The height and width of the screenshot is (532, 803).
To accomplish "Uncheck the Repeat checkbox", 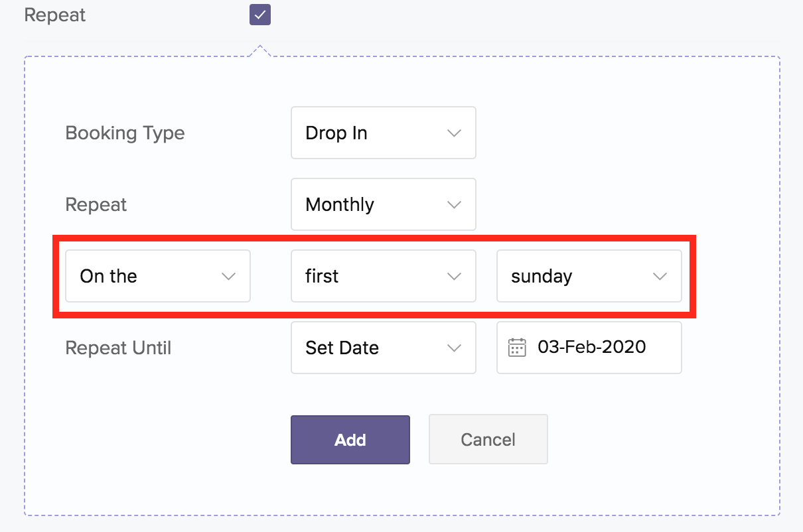I will pos(260,15).
